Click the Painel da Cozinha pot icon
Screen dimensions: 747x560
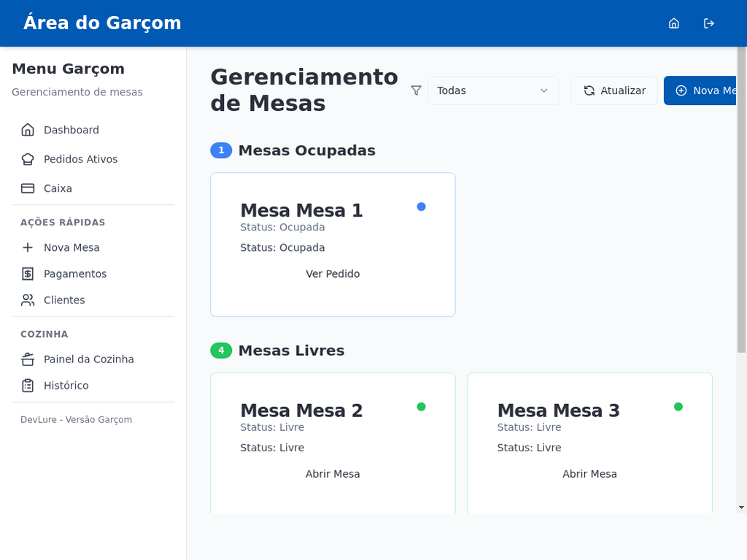[x=28, y=359]
